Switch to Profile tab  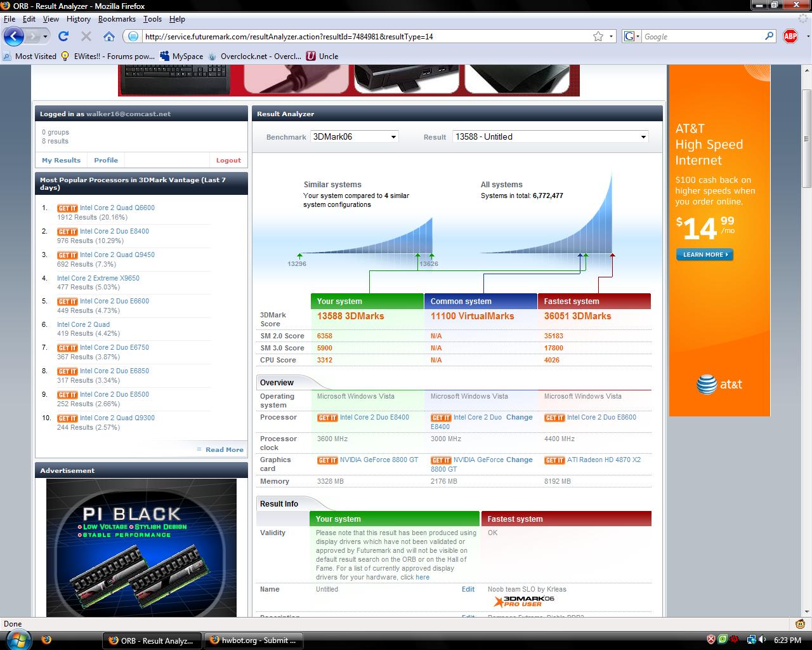(x=106, y=160)
